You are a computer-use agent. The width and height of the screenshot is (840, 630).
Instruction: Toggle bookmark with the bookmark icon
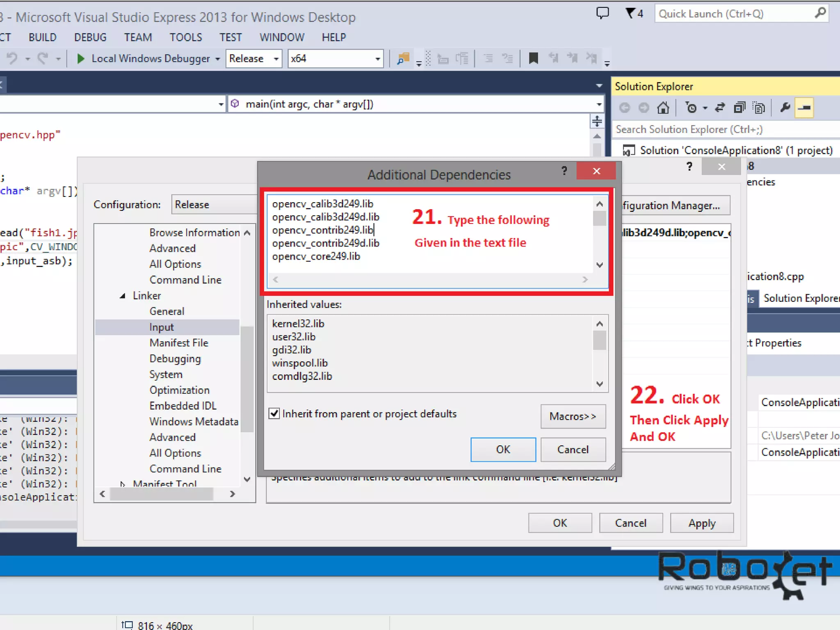(x=533, y=59)
